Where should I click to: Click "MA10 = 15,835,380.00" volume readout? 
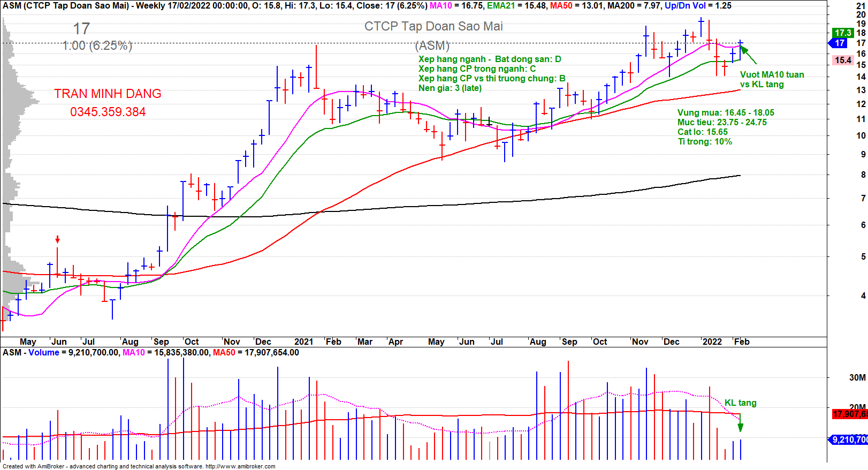166,352
